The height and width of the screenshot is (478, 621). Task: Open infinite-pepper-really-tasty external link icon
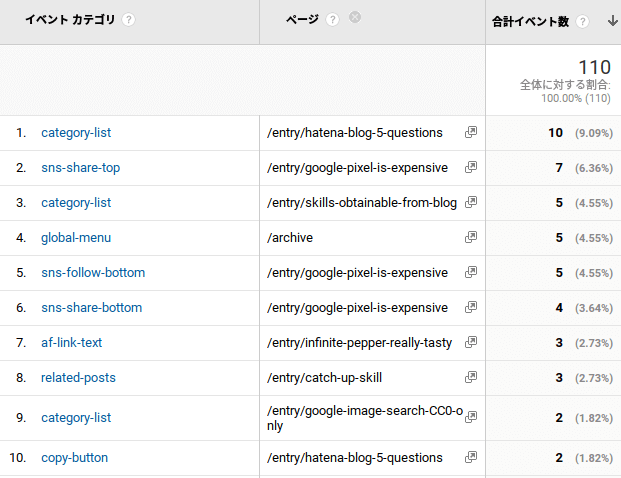(x=471, y=342)
